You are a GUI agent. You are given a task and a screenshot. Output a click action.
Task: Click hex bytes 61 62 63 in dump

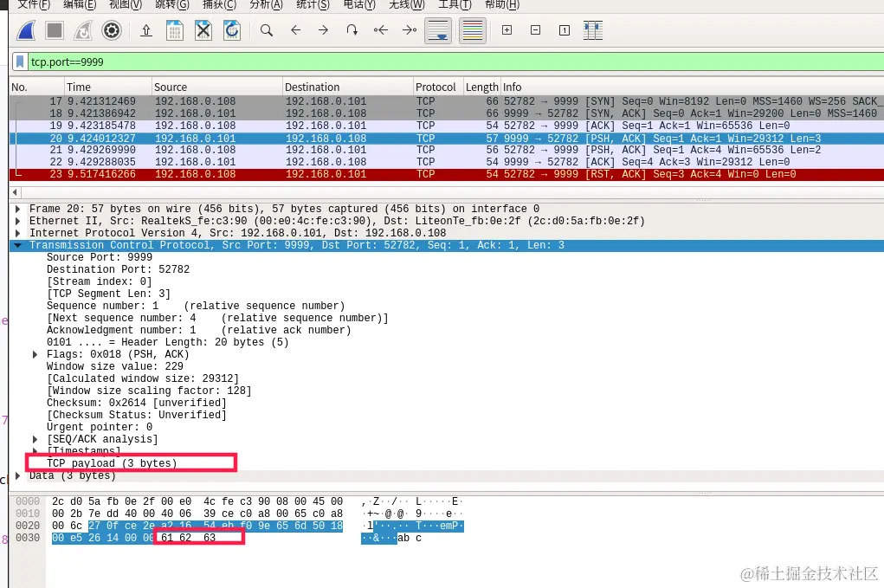(x=188, y=538)
